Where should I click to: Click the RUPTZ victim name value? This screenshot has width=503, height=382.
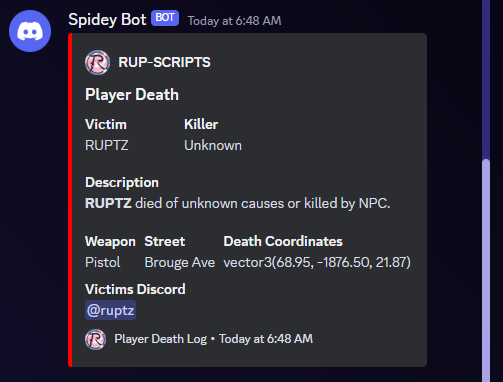107,145
